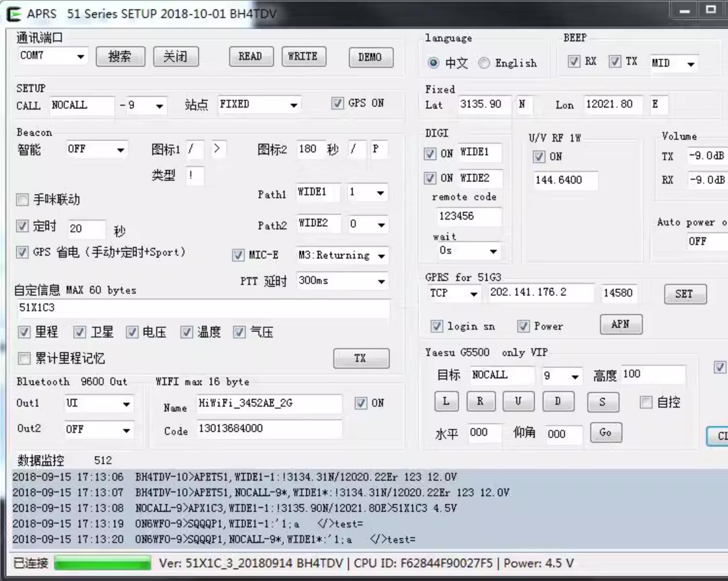
Task: Click the APN button
Action: click(621, 324)
